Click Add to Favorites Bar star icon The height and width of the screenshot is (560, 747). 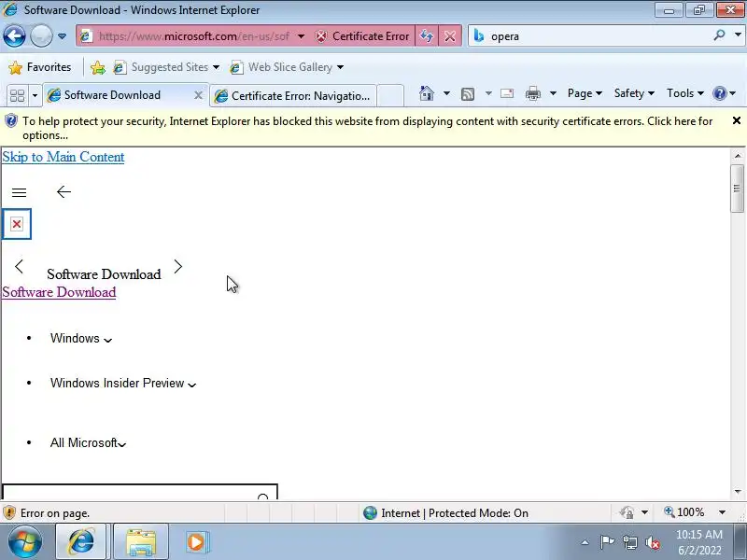pos(98,67)
